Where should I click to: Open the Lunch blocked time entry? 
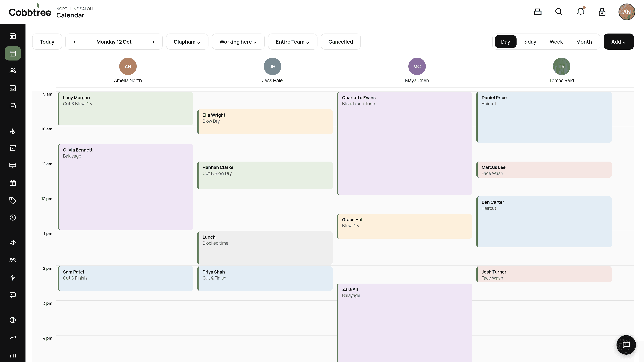[x=265, y=248]
